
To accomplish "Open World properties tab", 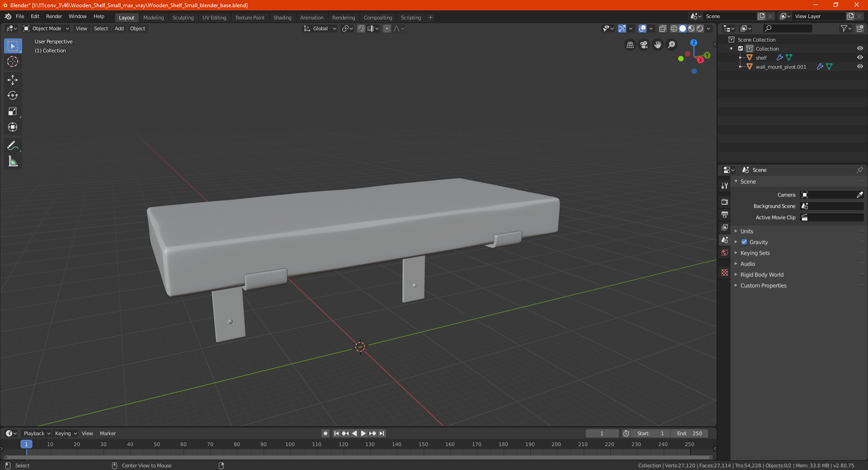I will [x=725, y=253].
